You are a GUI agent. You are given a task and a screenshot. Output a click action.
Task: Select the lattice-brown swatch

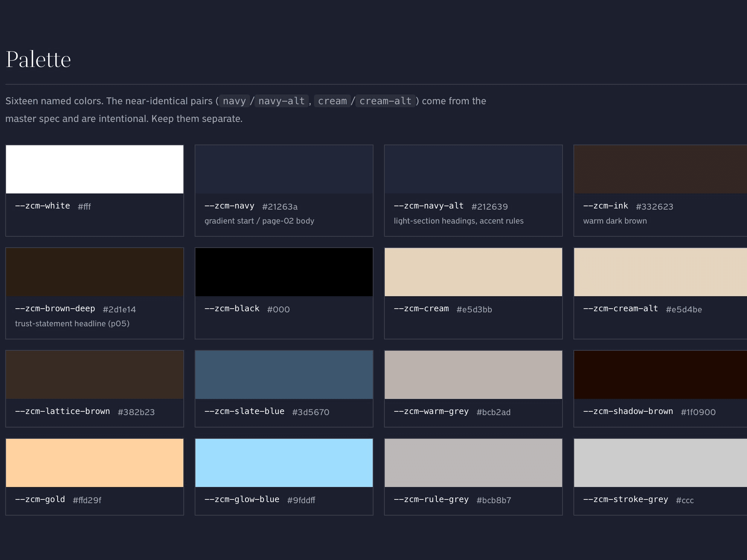point(95,375)
